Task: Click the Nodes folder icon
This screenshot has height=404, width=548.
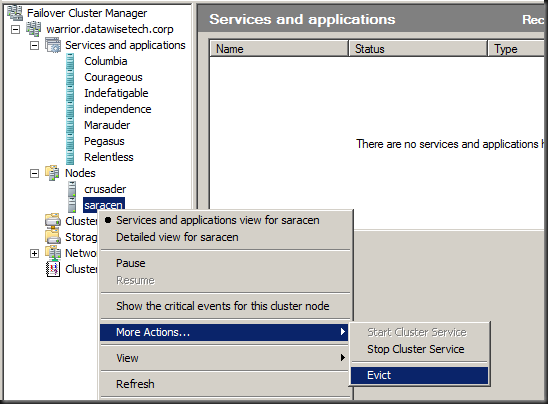Action: pos(53,173)
